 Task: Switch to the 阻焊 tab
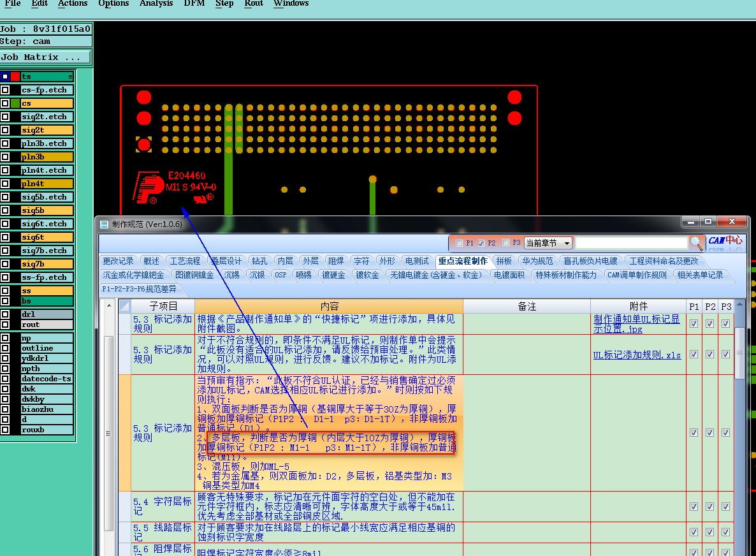click(336, 261)
